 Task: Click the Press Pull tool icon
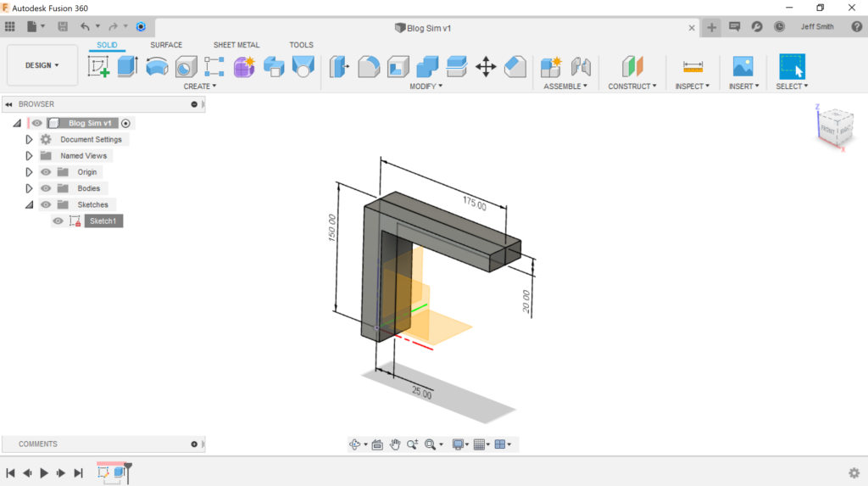click(x=339, y=66)
